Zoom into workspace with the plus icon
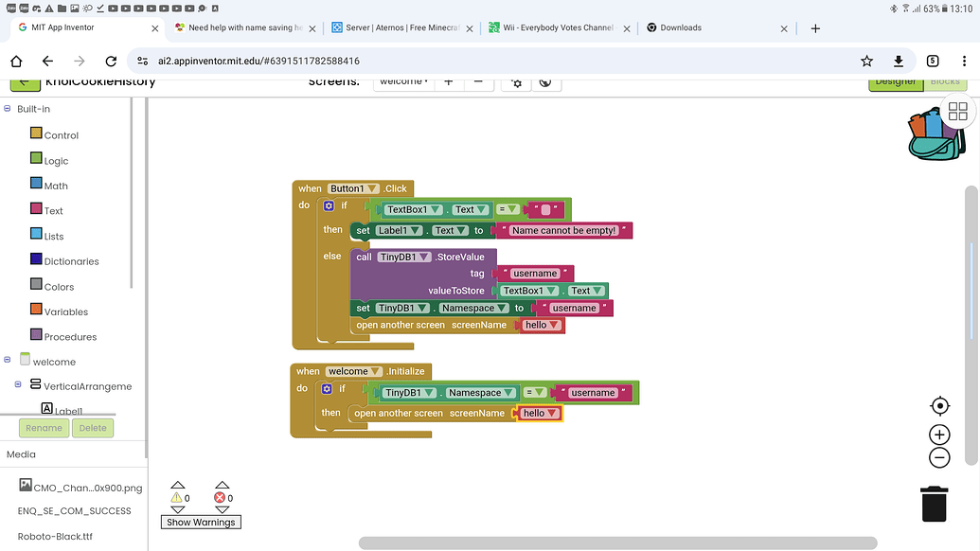The image size is (980, 551). pyautogui.click(x=939, y=434)
